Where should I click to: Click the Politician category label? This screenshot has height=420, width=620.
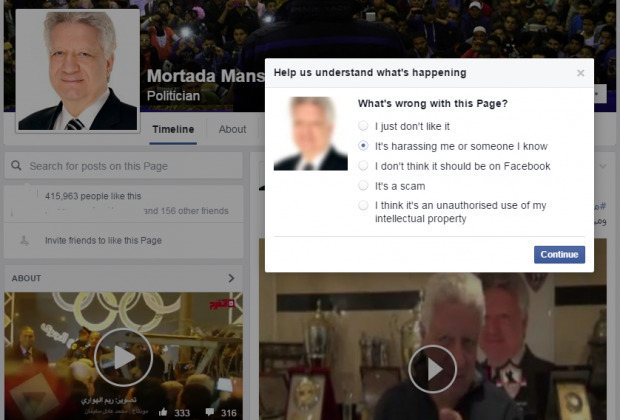pyautogui.click(x=173, y=96)
